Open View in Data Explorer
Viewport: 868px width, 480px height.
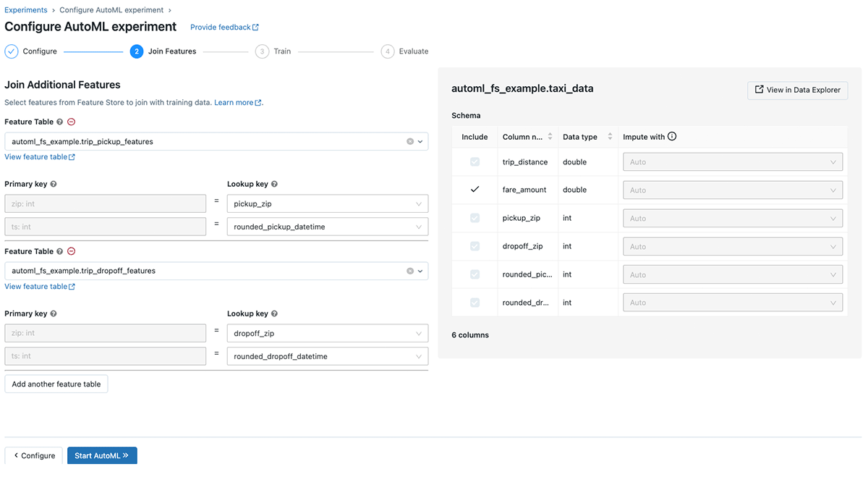coord(797,90)
